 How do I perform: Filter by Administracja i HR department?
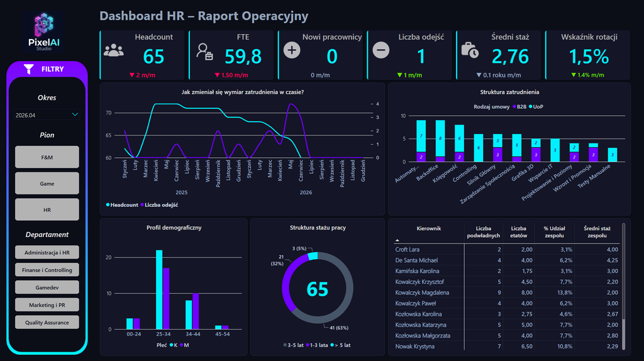click(47, 252)
